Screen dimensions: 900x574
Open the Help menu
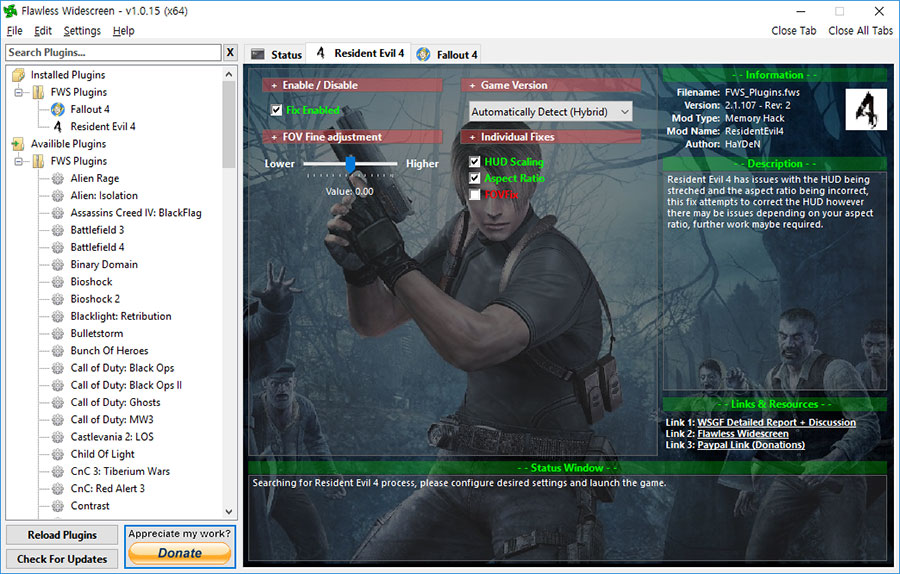coord(123,30)
